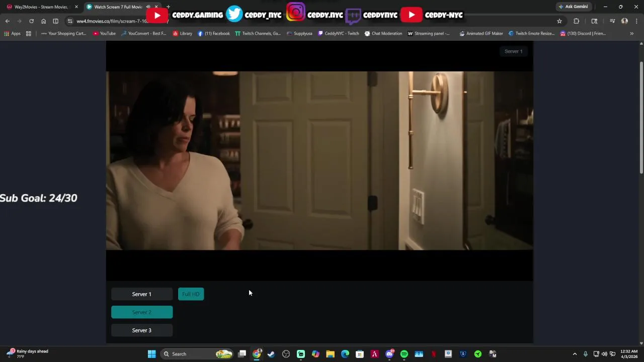Image resolution: width=644 pixels, height=362 pixels.
Task: Switch playback to Server 3
Action: coord(142,330)
